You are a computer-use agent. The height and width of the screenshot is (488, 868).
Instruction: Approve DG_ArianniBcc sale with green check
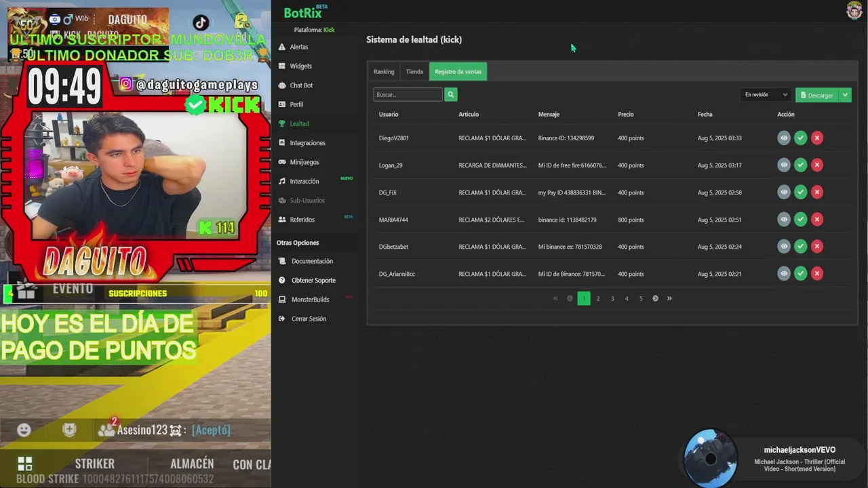tap(801, 274)
